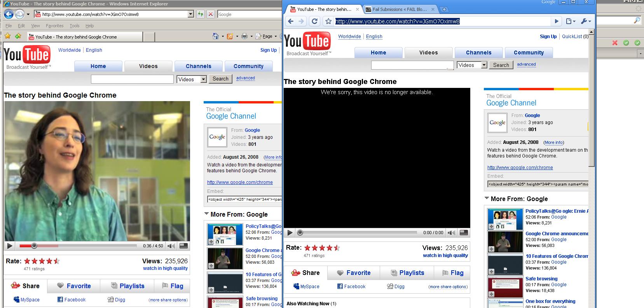Open recent pages dropdown beside IE's Forward button

pos(28,15)
